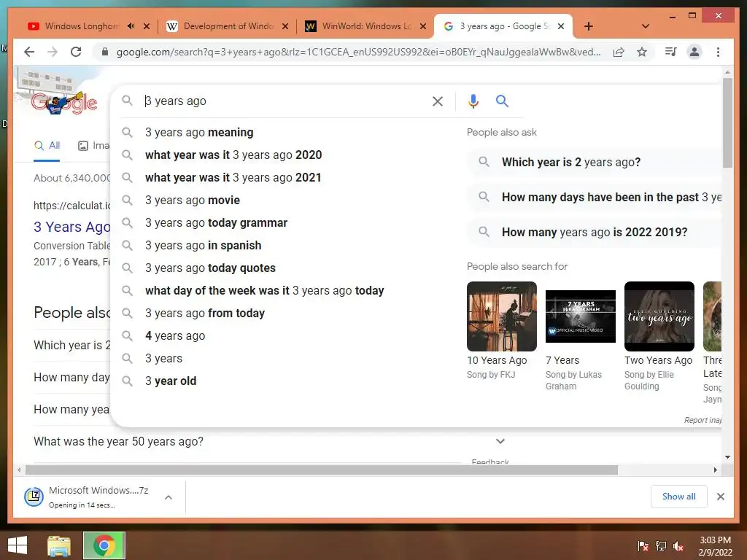Click the scroll right arrow

point(716,470)
